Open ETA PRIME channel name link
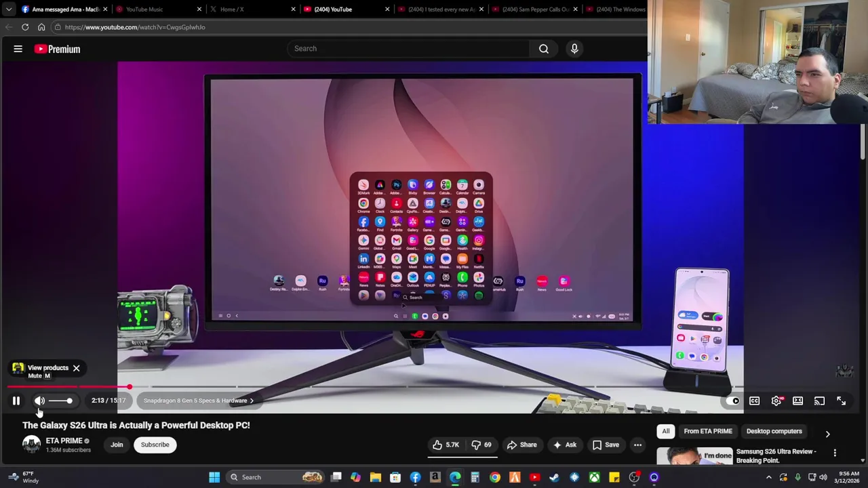868x488 pixels. [x=64, y=441]
